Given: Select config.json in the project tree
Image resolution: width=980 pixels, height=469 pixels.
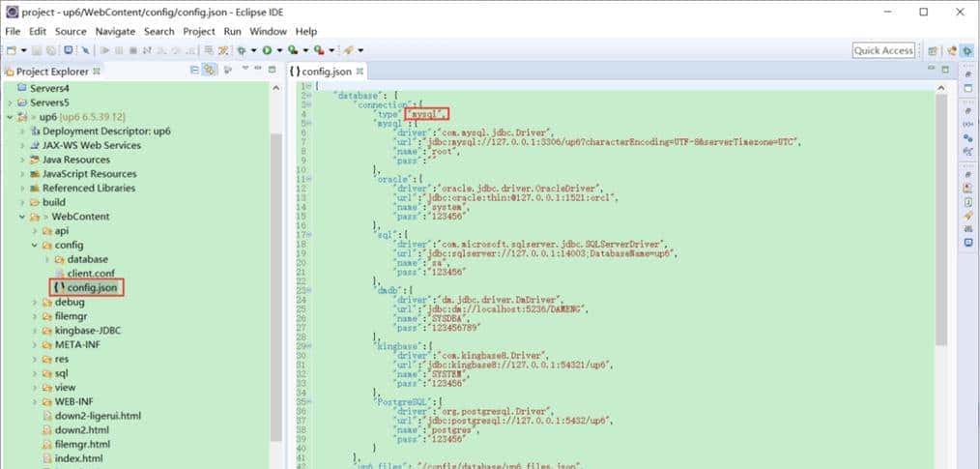Looking at the screenshot, I should tap(94, 287).
